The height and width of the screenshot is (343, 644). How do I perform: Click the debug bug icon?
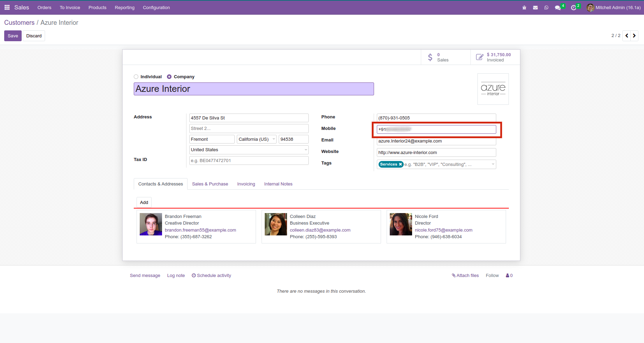coord(524,8)
